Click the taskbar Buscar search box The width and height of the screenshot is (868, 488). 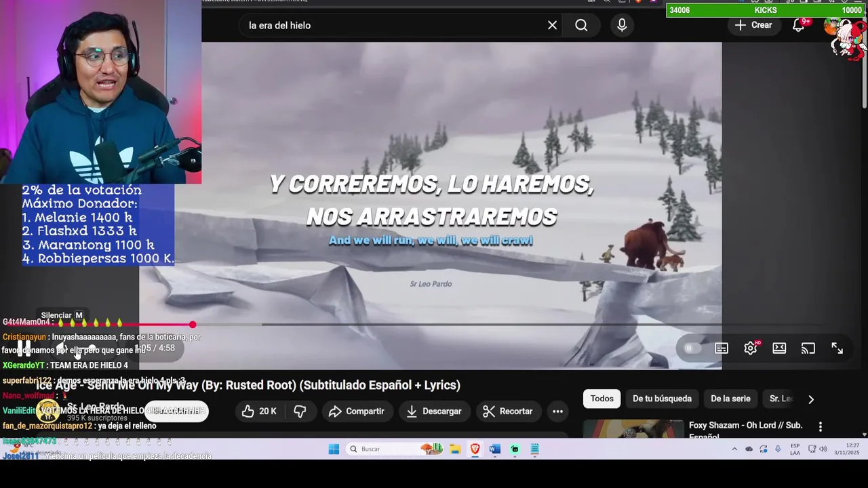click(x=395, y=449)
